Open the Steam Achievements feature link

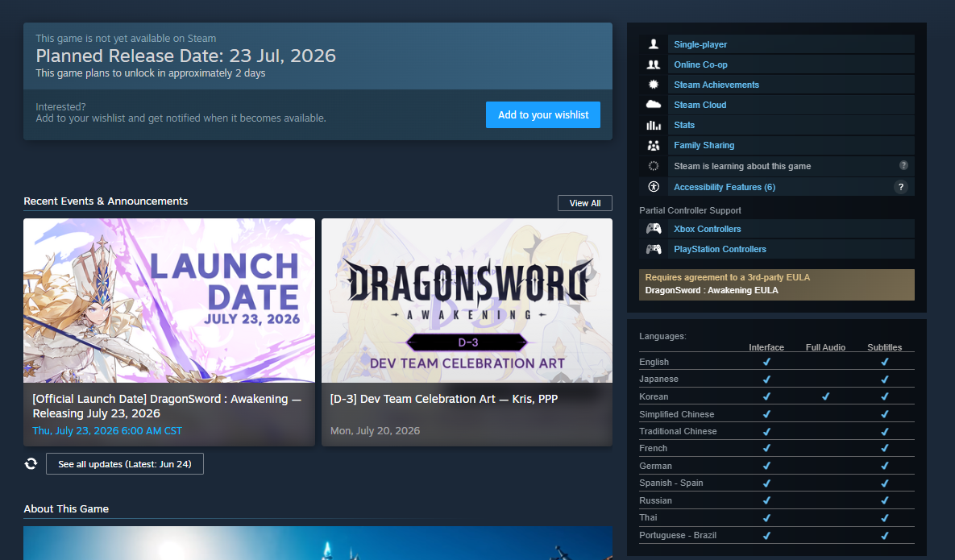point(716,85)
